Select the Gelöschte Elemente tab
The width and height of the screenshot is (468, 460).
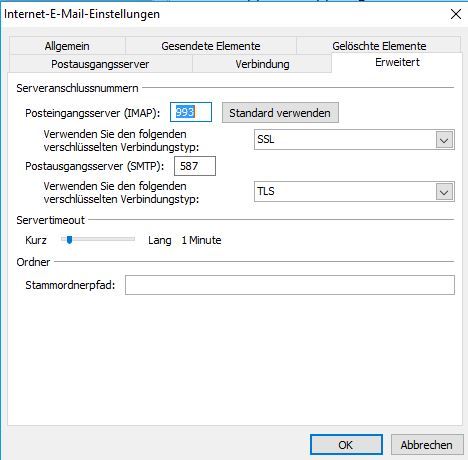(x=379, y=46)
